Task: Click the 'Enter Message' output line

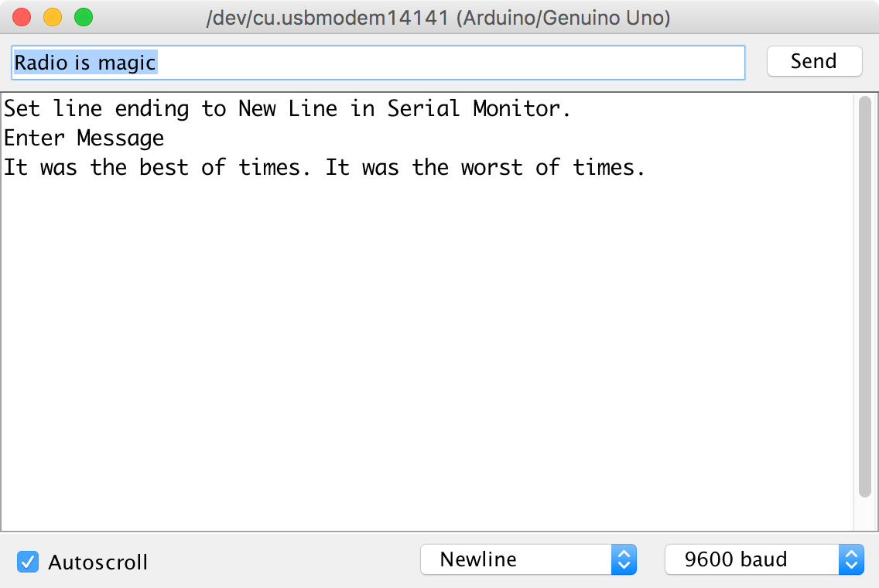Action: 84,138
